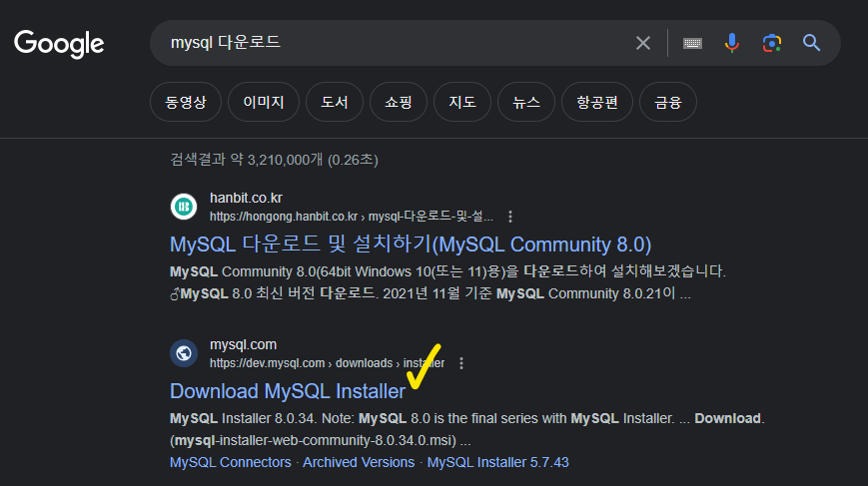Start voice search with the microphone icon

click(x=732, y=43)
